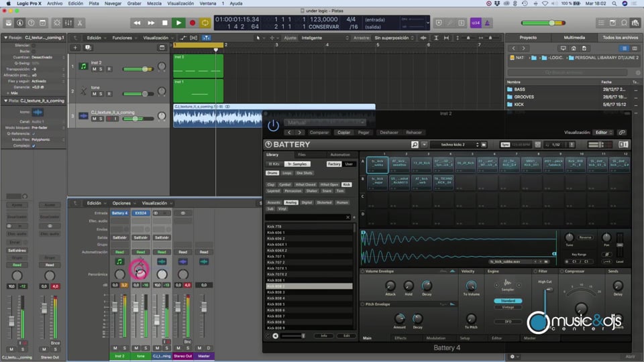Open the List Editors button
Image resolution: width=644 pixels, height=362 pixels.
pyautogui.click(x=601, y=23)
